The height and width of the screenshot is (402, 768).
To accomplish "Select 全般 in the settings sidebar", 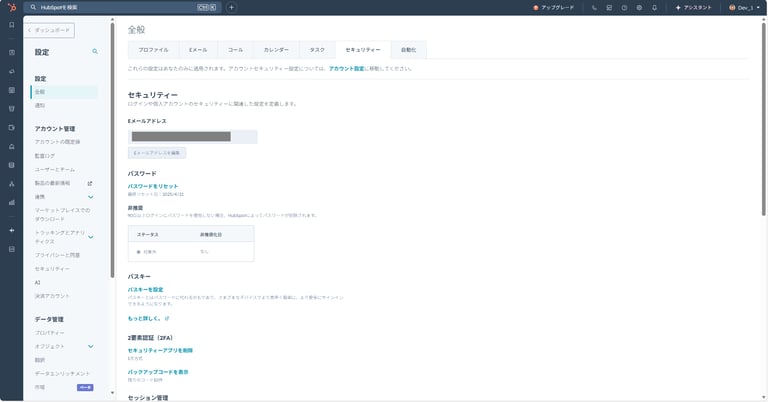I will click(64, 92).
